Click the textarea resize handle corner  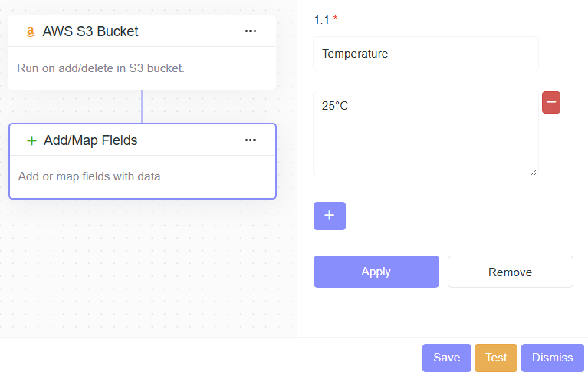pos(534,172)
